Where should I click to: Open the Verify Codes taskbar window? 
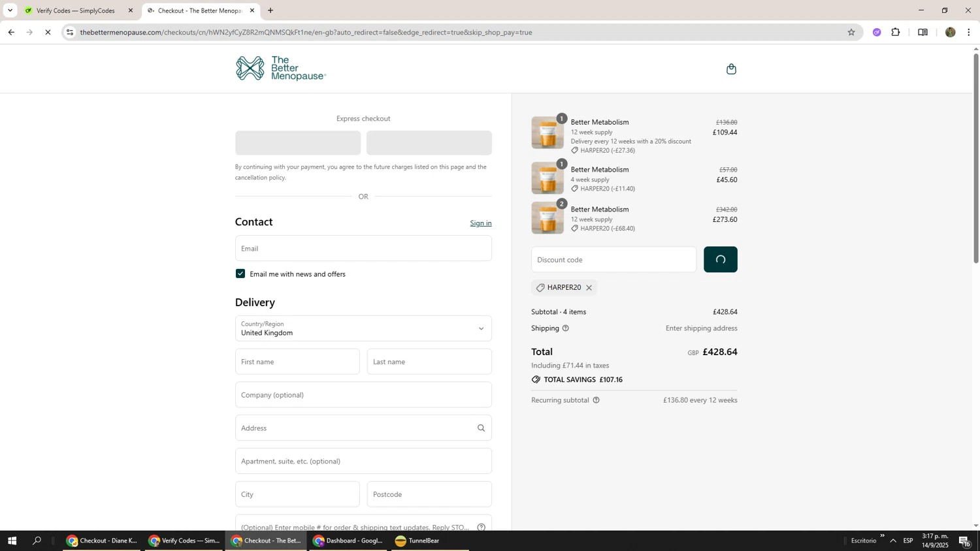184,541
